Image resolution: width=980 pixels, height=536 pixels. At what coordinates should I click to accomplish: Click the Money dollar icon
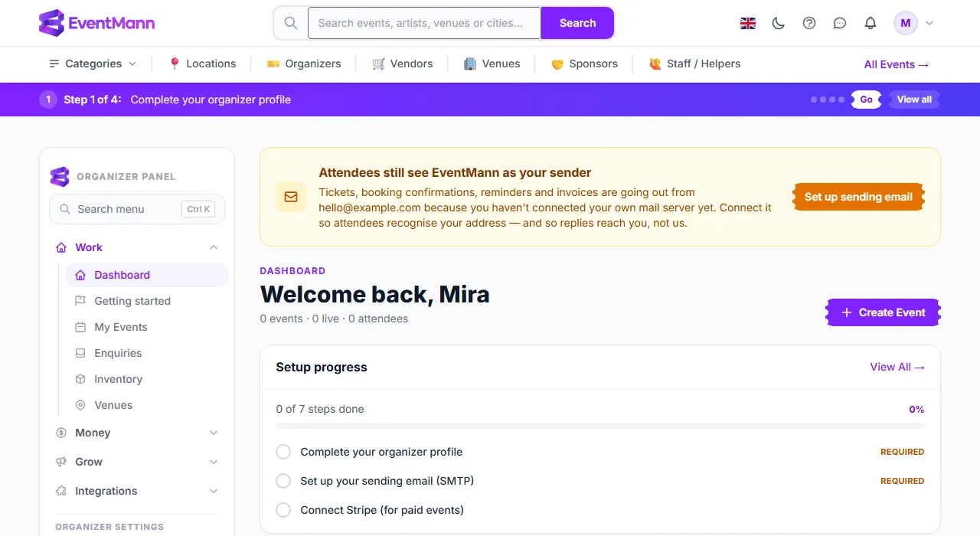click(61, 433)
